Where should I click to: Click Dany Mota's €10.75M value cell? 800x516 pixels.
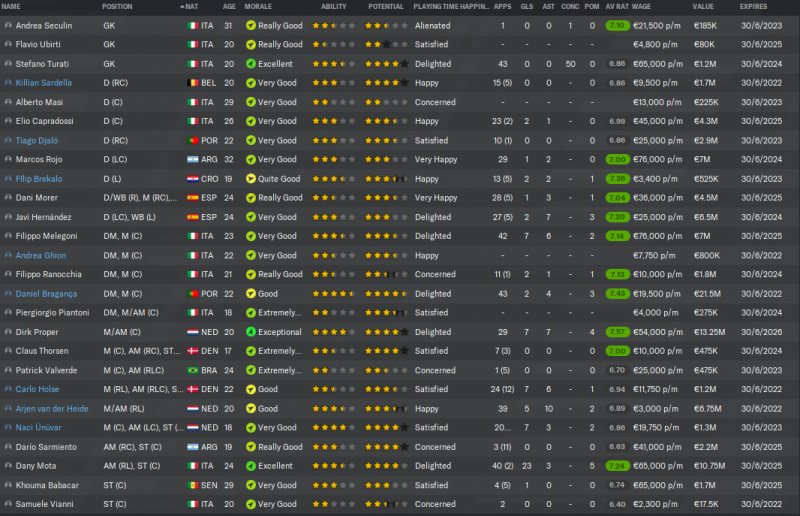(711, 466)
